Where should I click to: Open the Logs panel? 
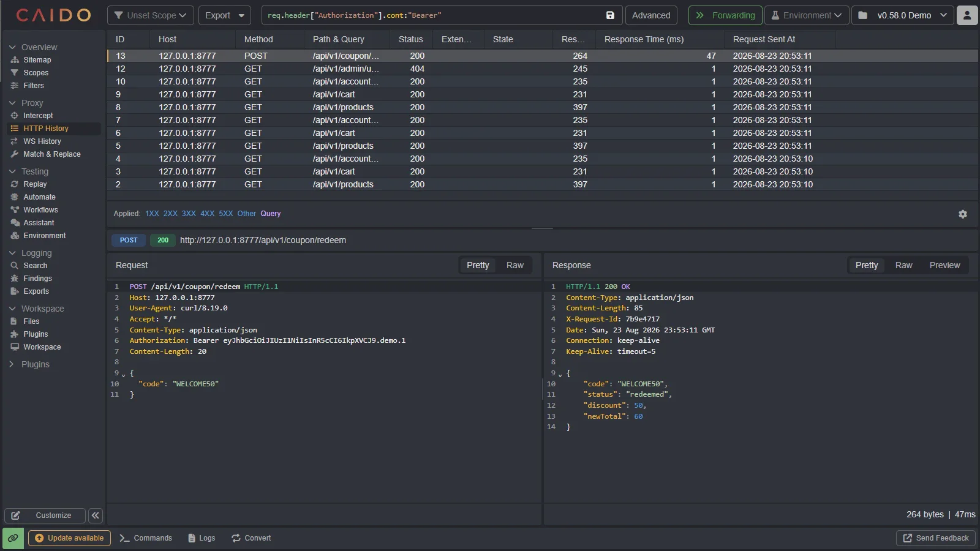pyautogui.click(x=202, y=538)
